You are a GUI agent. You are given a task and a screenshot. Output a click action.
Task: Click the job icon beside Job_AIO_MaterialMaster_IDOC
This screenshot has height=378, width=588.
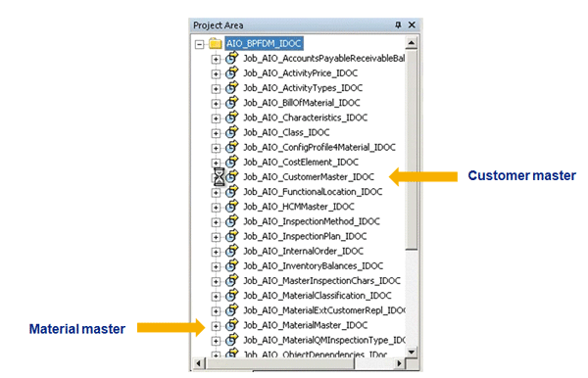click(x=231, y=324)
